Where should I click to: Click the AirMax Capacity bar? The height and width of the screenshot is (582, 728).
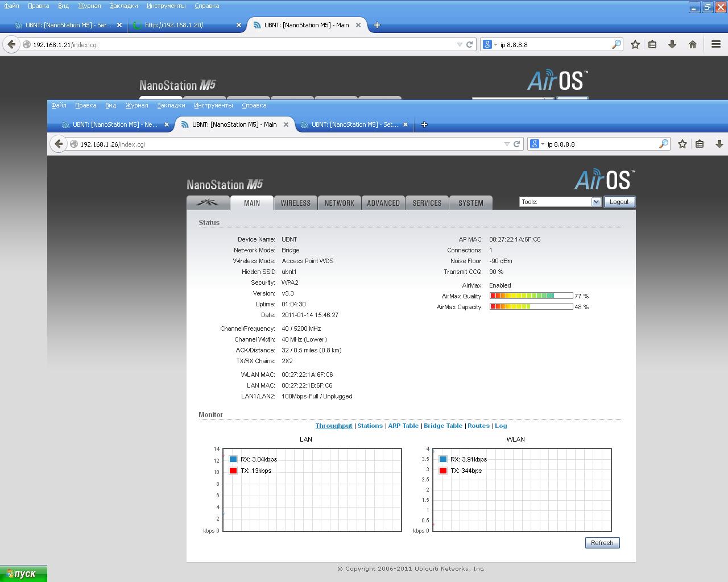[x=531, y=306]
